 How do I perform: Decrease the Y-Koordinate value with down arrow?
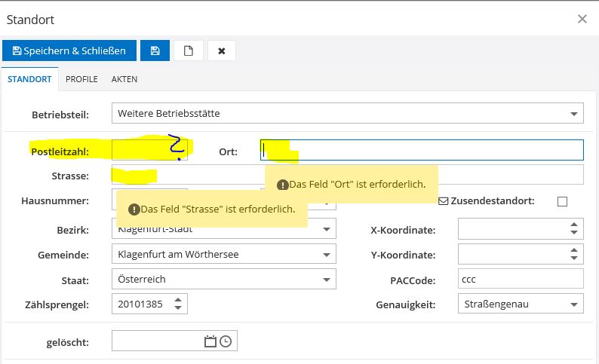(576, 258)
